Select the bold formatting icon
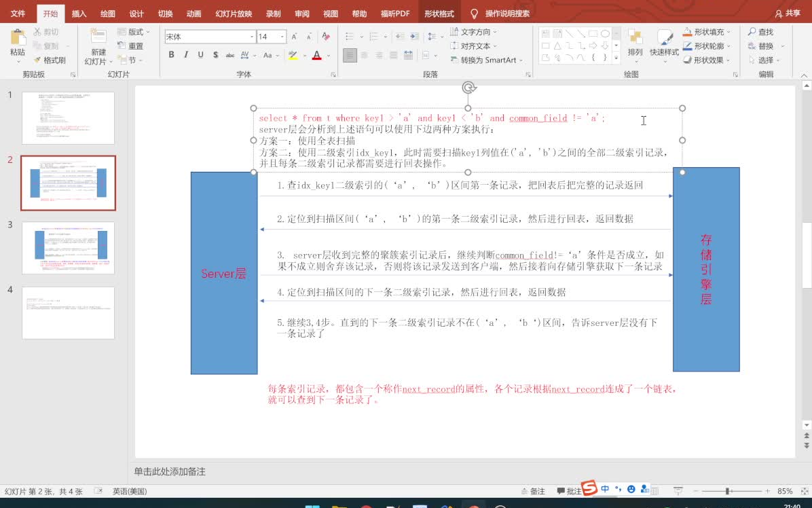 (172, 55)
